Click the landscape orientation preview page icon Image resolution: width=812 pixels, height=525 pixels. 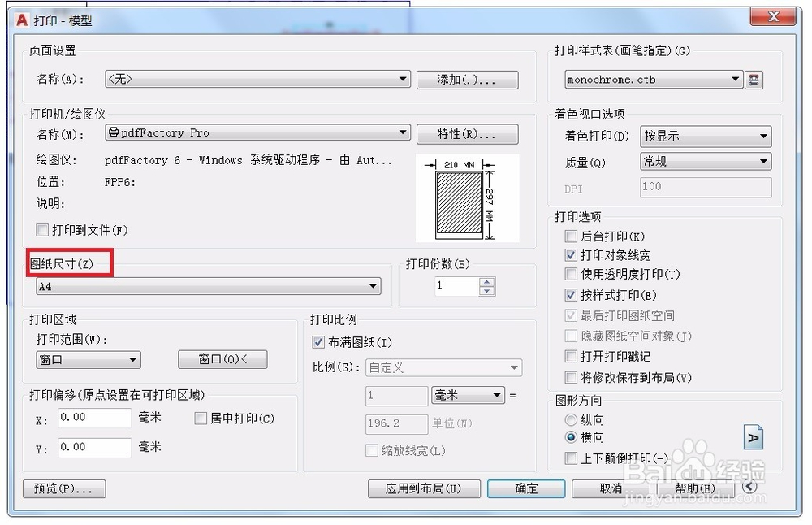point(754,437)
